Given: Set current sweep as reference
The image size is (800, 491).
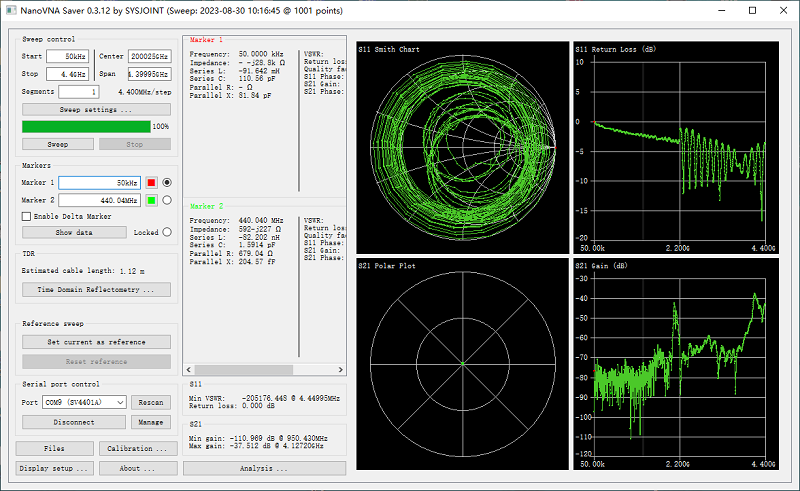Looking at the screenshot, I should (x=96, y=342).
